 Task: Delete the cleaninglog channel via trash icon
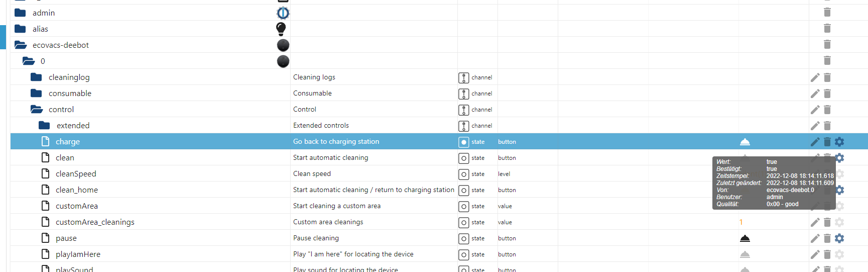pos(827,77)
